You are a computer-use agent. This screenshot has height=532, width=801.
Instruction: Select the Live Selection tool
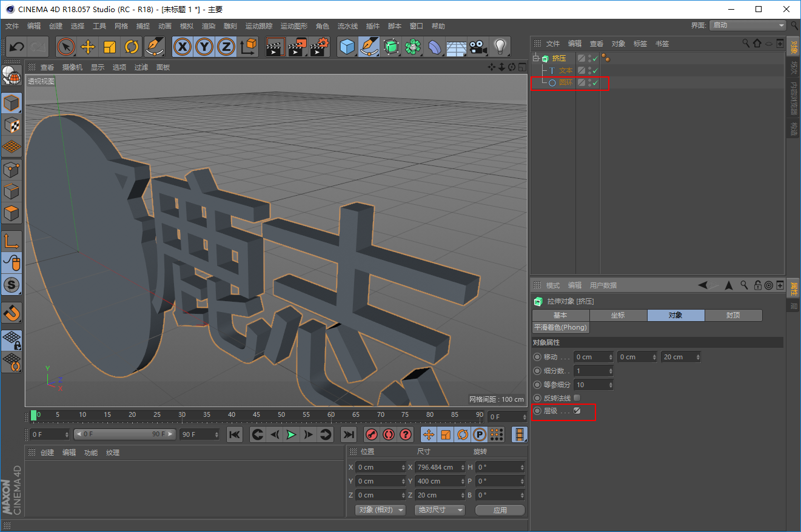(x=66, y=47)
